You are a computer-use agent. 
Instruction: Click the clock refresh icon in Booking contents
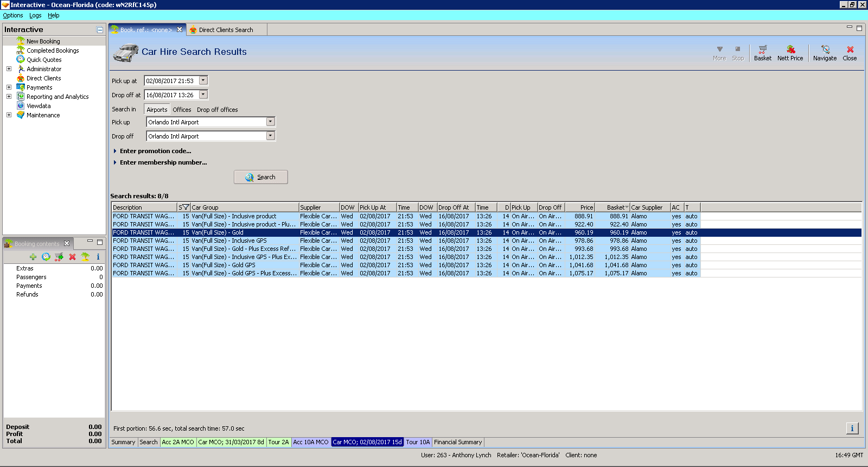click(x=46, y=257)
